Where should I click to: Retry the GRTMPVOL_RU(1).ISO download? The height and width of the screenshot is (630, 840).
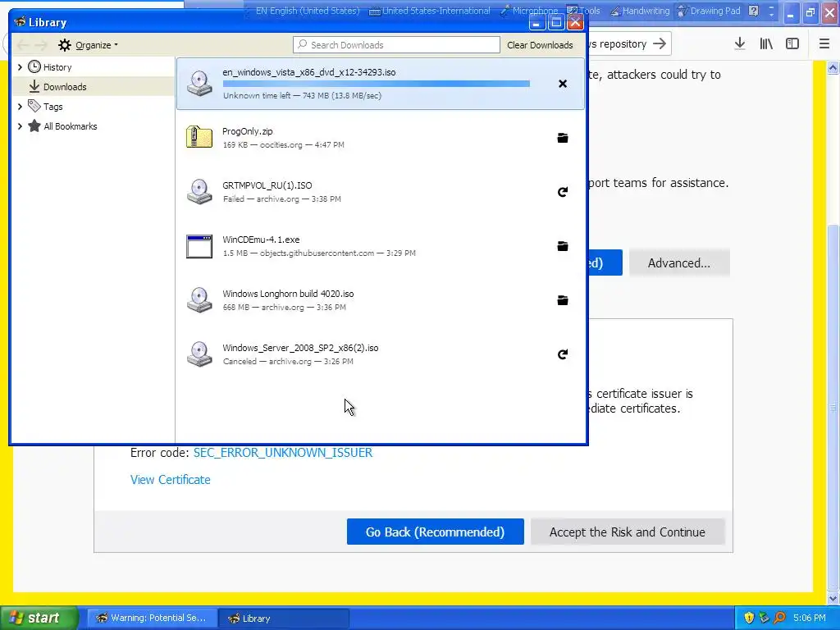coord(563,192)
